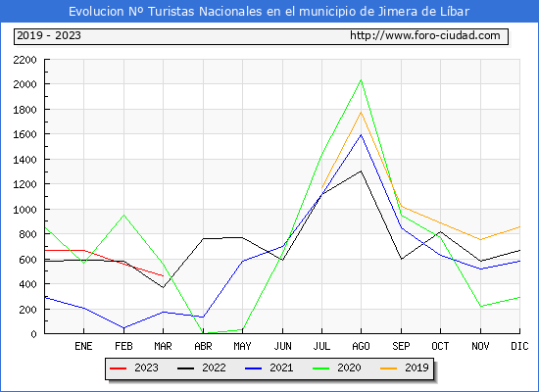Click the MAR month axis label
Image resolution: width=539 pixels, height=392 pixels.
click(x=163, y=346)
